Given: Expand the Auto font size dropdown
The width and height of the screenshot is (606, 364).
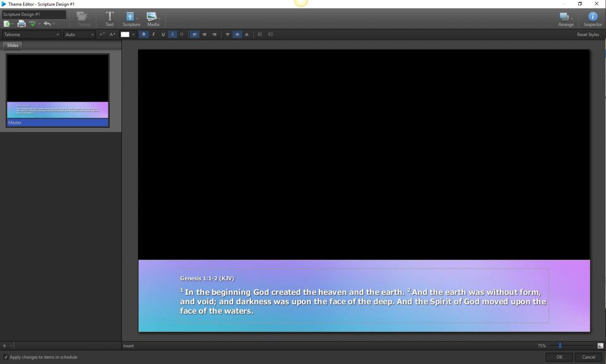Looking at the screenshot, I should point(79,34).
